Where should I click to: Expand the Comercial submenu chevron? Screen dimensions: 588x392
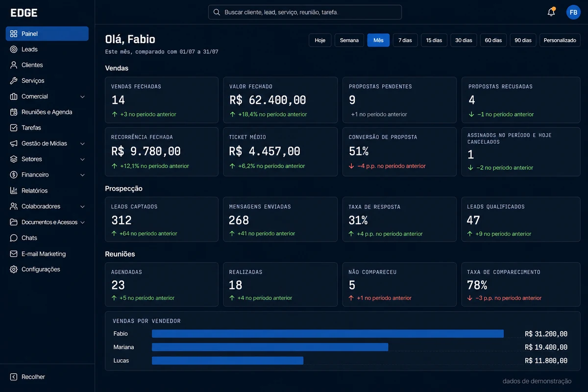82,97
